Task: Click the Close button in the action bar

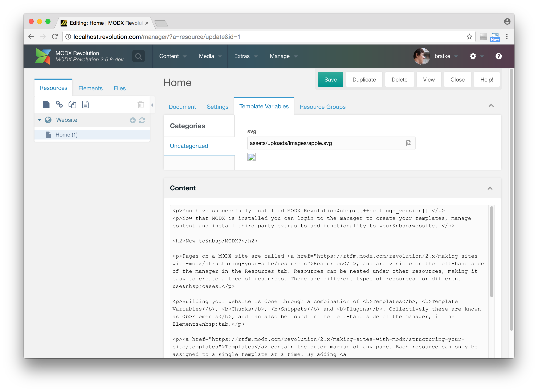Action: [x=457, y=80]
